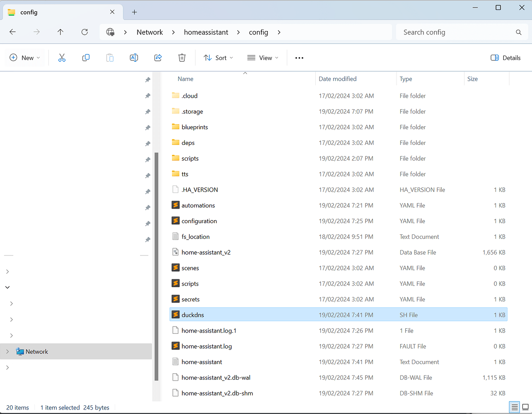
Task: Click the Cut icon in the toolbar
Action: pyautogui.click(x=62, y=58)
